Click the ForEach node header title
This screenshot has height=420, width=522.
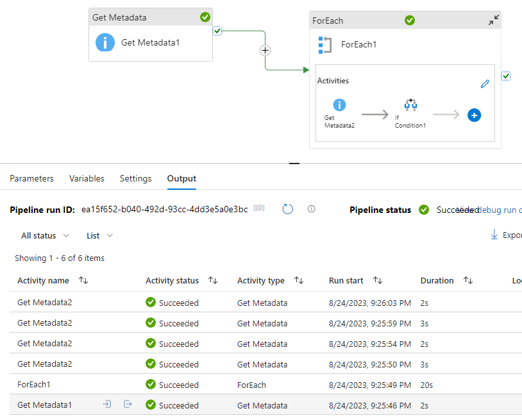328,21
